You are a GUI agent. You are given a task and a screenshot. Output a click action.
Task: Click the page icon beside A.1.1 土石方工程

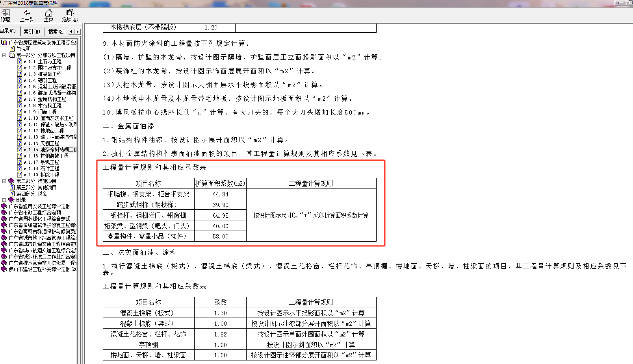pyautogui.click(x=20, y=61)
